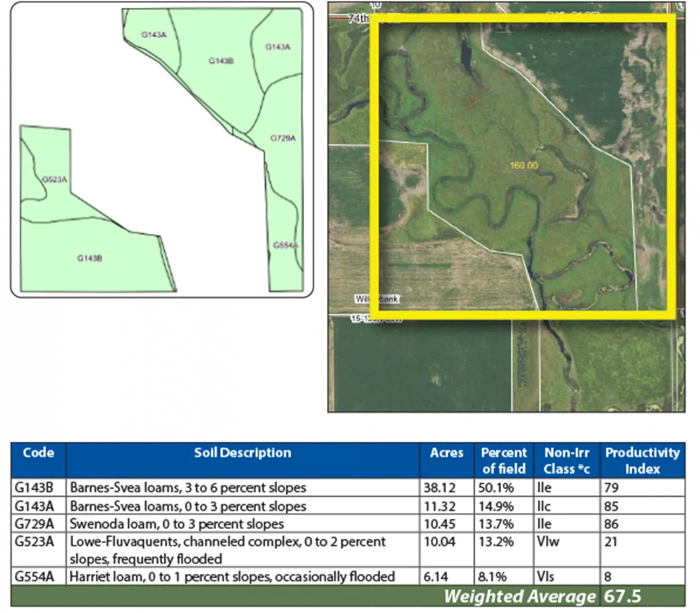Click the Lowe-Fluvaquents channeled complex description
700x613 pixels.
pyautogui.click(x=227, y=549)
